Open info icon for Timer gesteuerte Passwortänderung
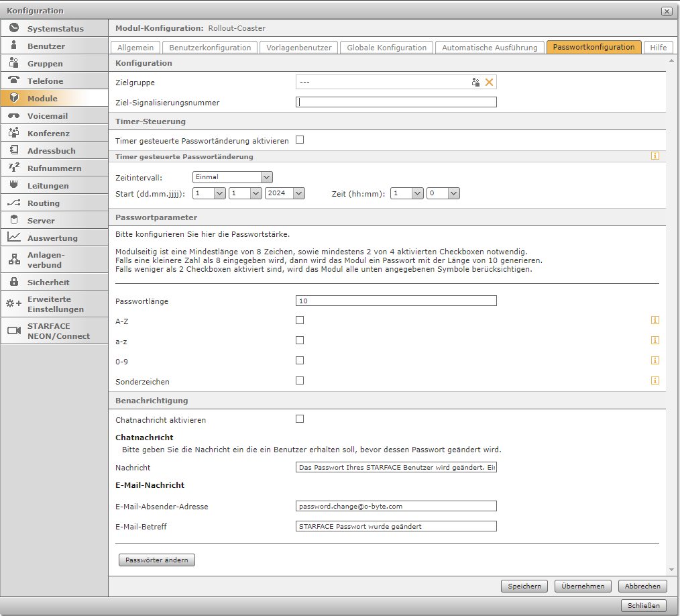680x616 pixels. point(655,156)
